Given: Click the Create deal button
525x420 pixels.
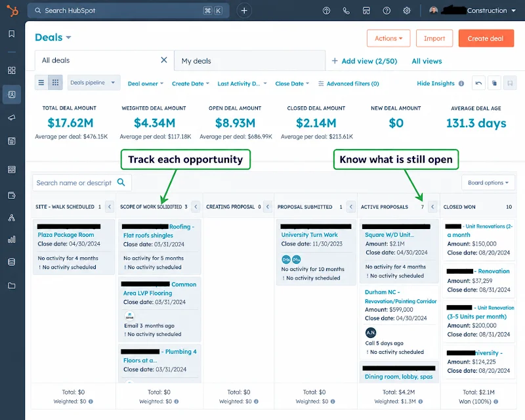Looking at the screenshot, I should coord(486,38).
